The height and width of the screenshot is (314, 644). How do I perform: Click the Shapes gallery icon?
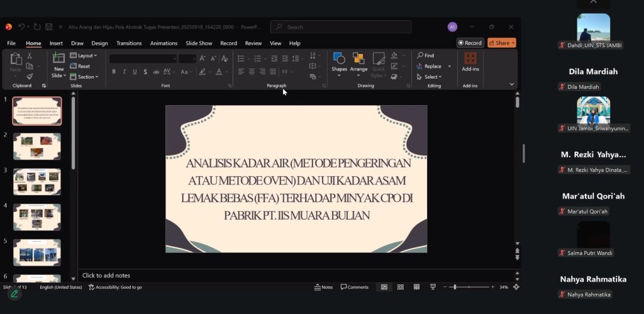(339, 60)
